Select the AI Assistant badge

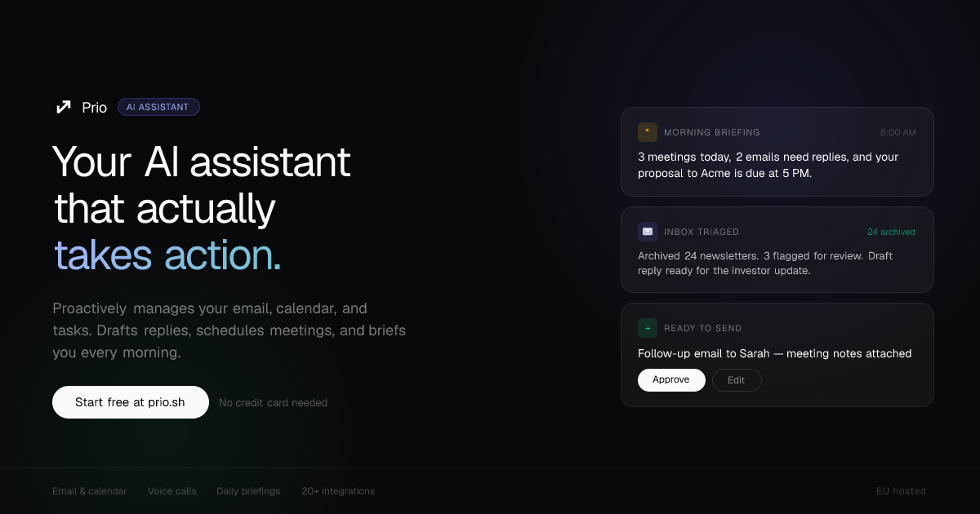(x=158, y=106)
